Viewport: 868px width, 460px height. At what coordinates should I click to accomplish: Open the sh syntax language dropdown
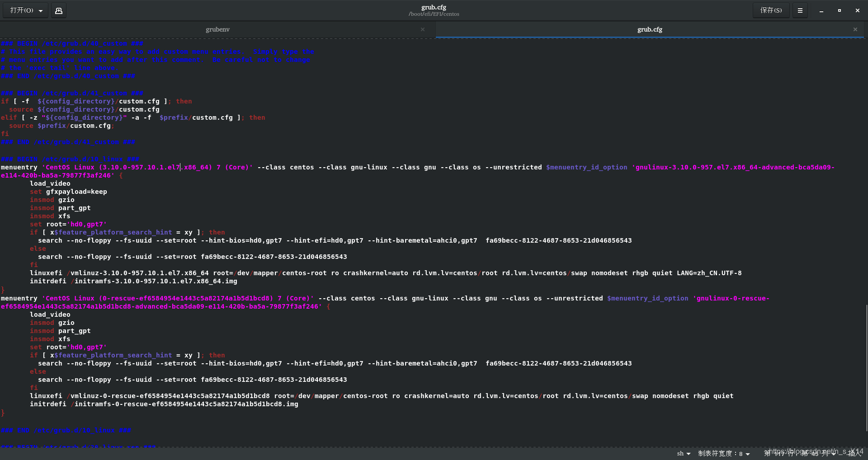point(684,454)
